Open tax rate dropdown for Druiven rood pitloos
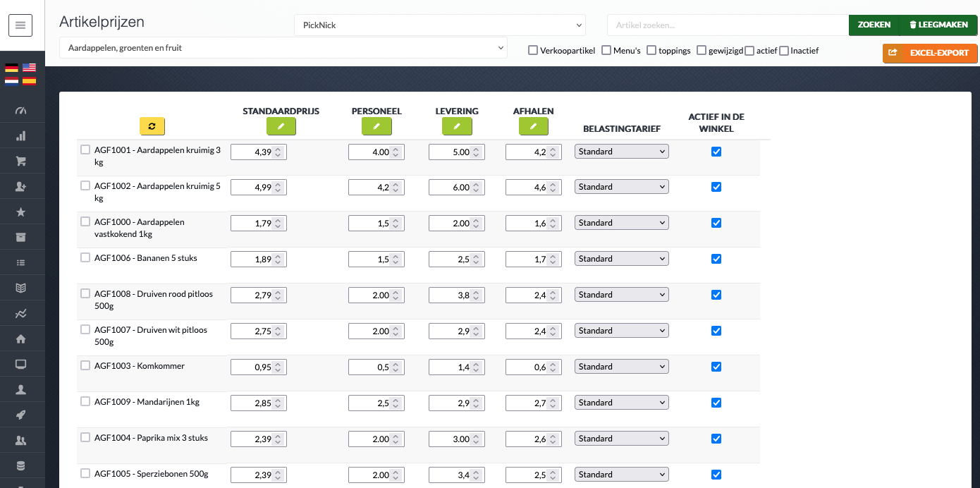Viewport: 980px width, 488px height. click(x=622, y=295)
